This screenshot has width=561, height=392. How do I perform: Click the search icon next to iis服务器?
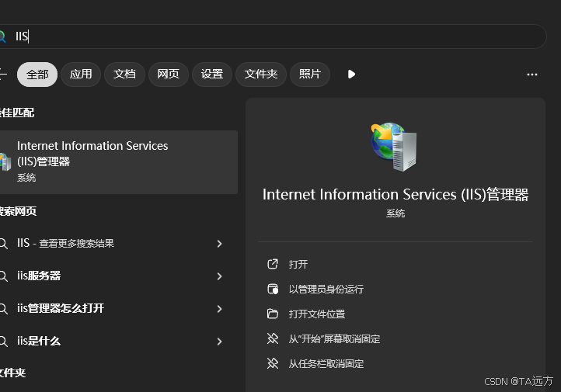point(3,276)
